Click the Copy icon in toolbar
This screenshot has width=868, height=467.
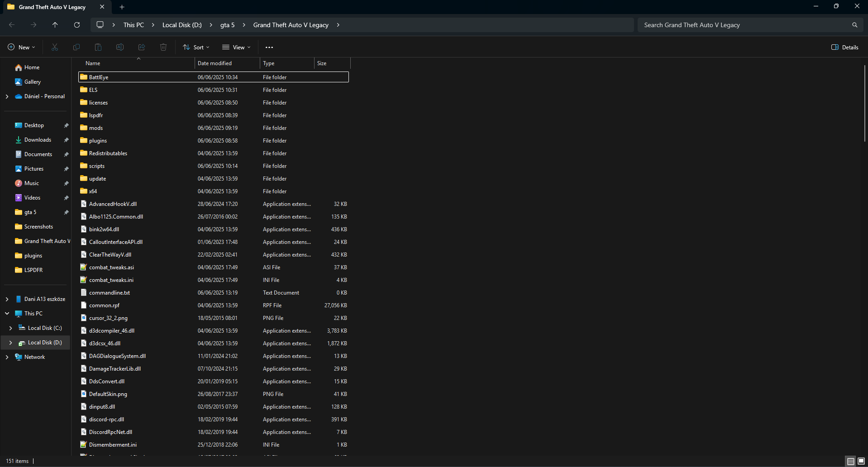(76, 47)
